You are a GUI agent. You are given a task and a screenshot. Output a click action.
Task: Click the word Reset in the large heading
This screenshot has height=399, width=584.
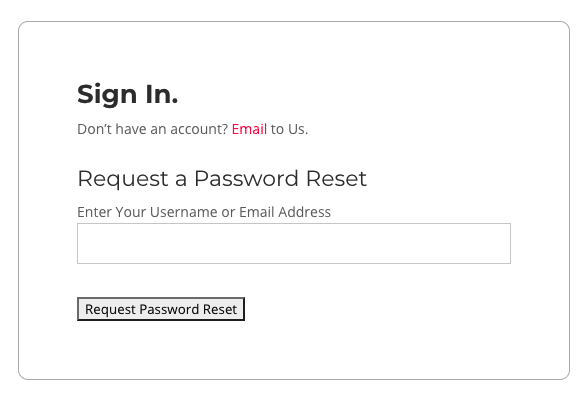point(336,179)
